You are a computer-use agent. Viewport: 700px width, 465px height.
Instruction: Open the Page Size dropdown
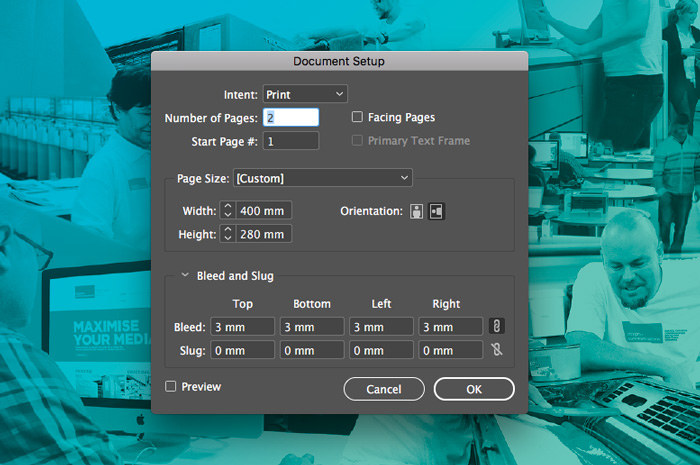(322, 178)
